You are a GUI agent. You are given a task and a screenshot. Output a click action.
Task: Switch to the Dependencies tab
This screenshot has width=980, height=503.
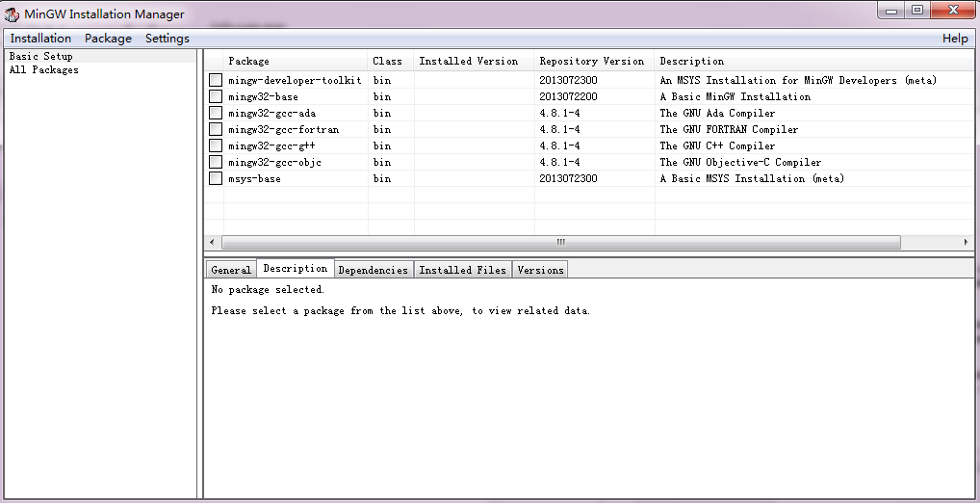pos(374,270)
